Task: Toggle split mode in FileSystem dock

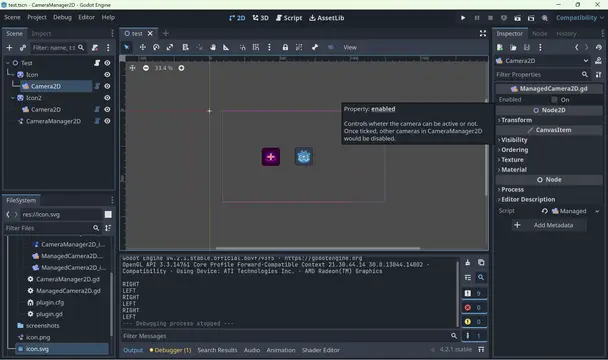Action: coord(108,215)
